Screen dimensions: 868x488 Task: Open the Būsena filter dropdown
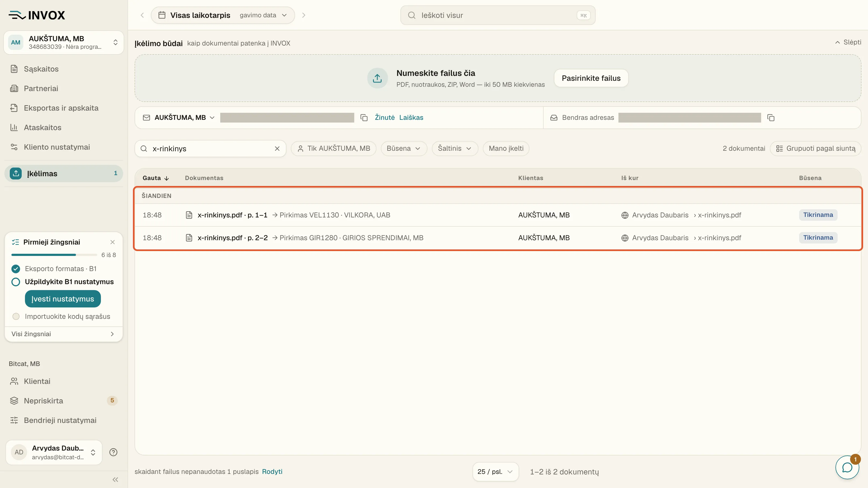click(404, 149)
